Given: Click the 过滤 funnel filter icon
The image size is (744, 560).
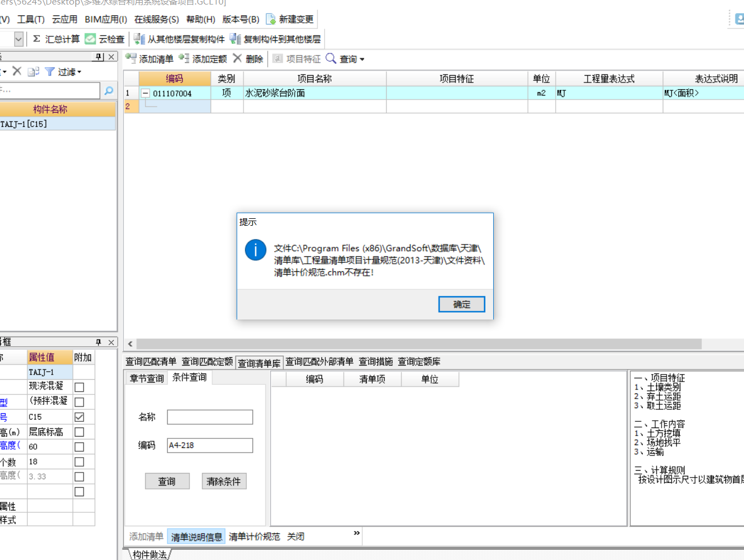Looking at the screenshot, I should pos(50,72).
